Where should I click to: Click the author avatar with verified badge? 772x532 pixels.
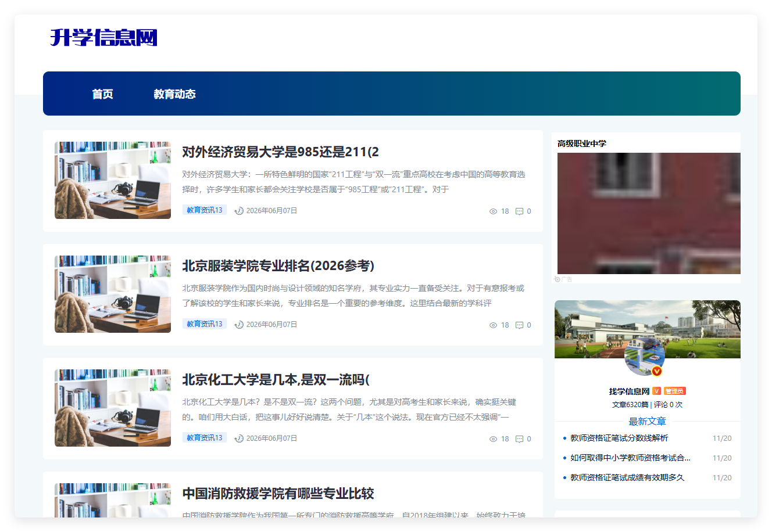pos(644,357)
